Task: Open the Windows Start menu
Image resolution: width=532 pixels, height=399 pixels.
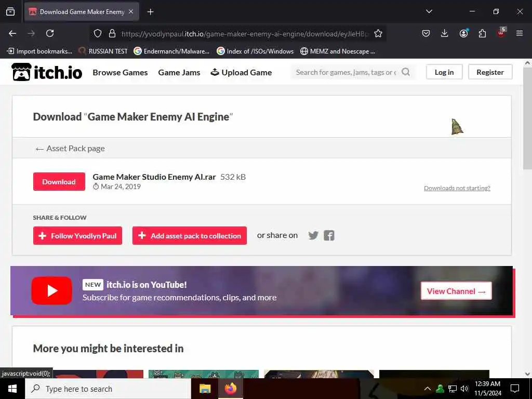Action: (x=12, y=389)
